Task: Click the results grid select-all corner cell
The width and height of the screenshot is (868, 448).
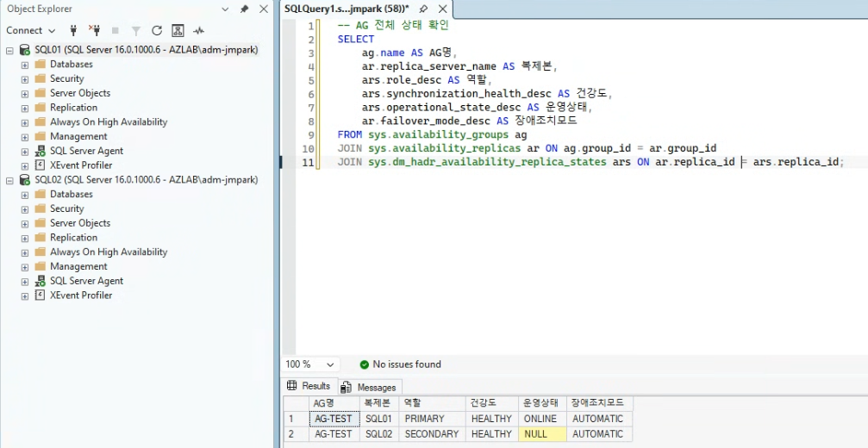Action: point(297,403)
